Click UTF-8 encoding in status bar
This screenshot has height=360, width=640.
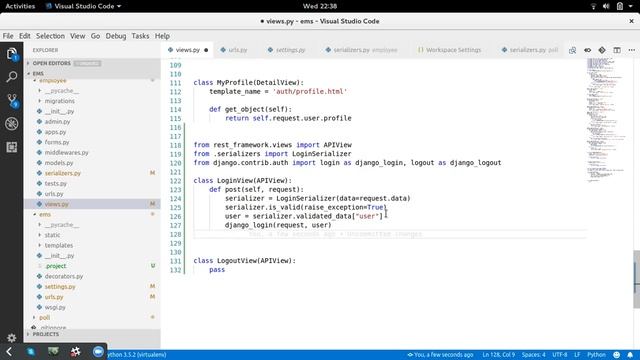tap(560, 355)
